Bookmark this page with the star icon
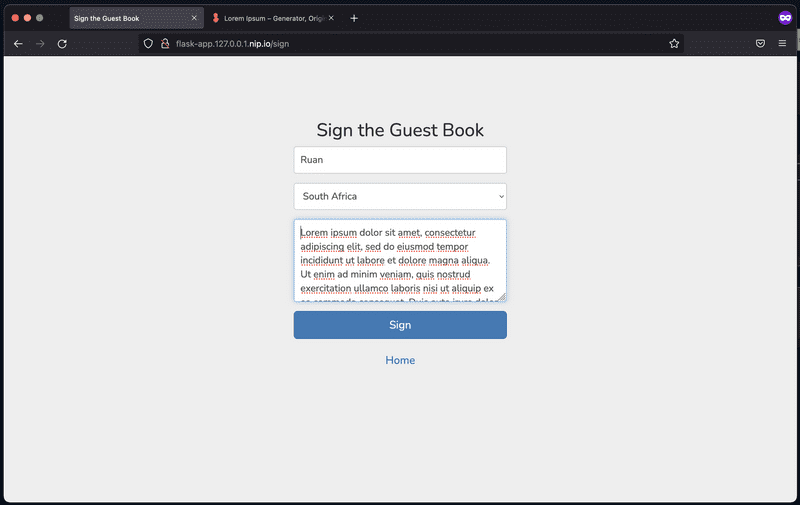800x505 pixels. (x=674, y=44)
